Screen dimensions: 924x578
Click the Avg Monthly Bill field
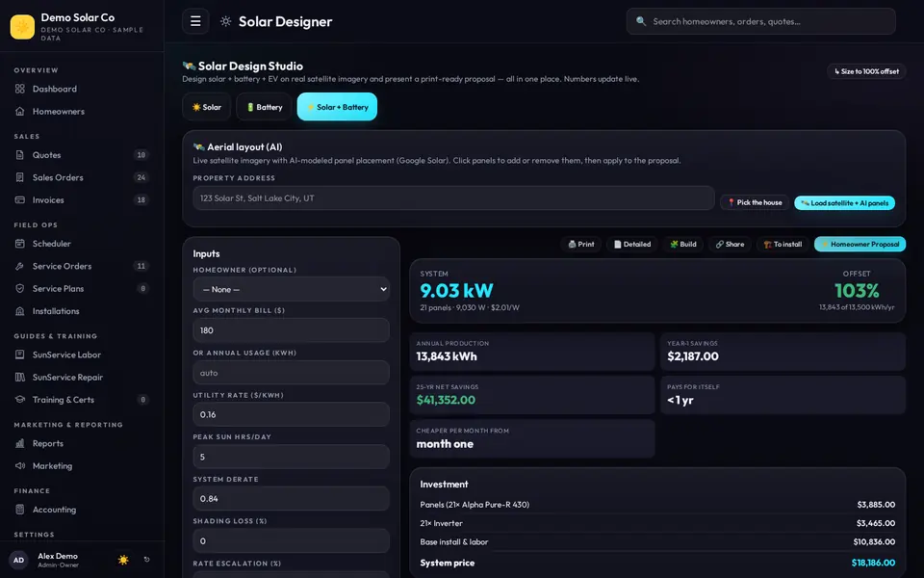click(x=291, y=330)
